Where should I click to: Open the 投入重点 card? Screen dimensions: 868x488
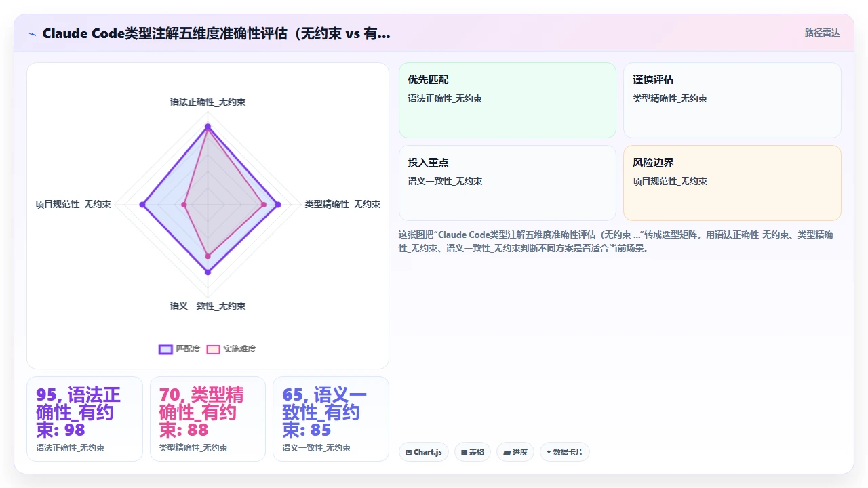507,183
